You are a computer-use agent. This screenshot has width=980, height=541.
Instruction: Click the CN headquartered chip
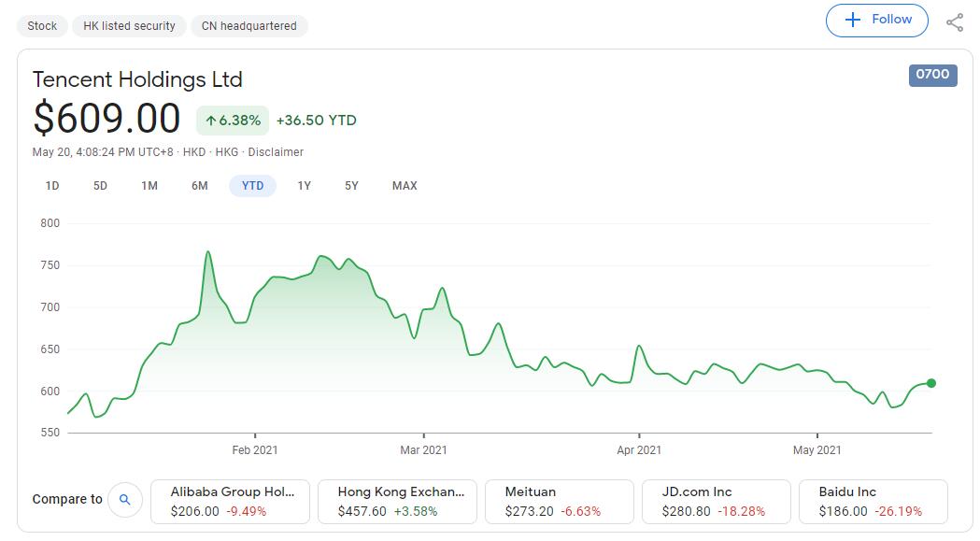pyautogui.click(x=249, y=26)
